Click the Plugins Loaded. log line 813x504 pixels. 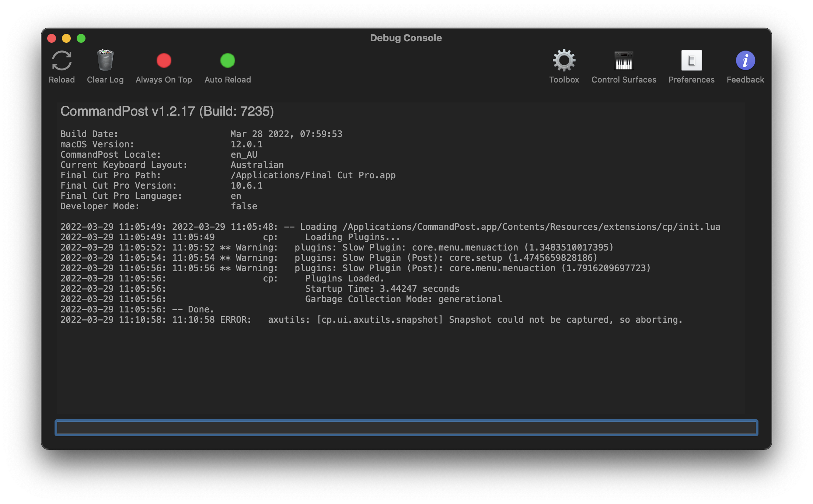tap(222, 279)
